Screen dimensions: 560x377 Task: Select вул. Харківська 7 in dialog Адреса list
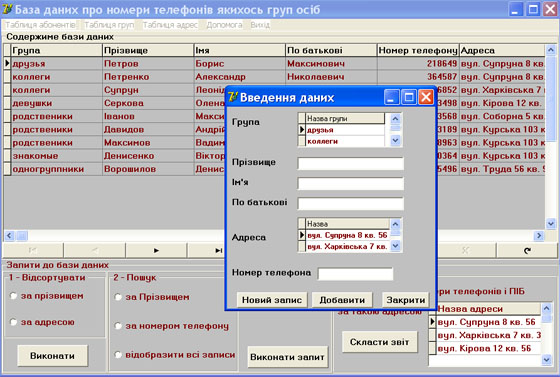click(348, 247)
